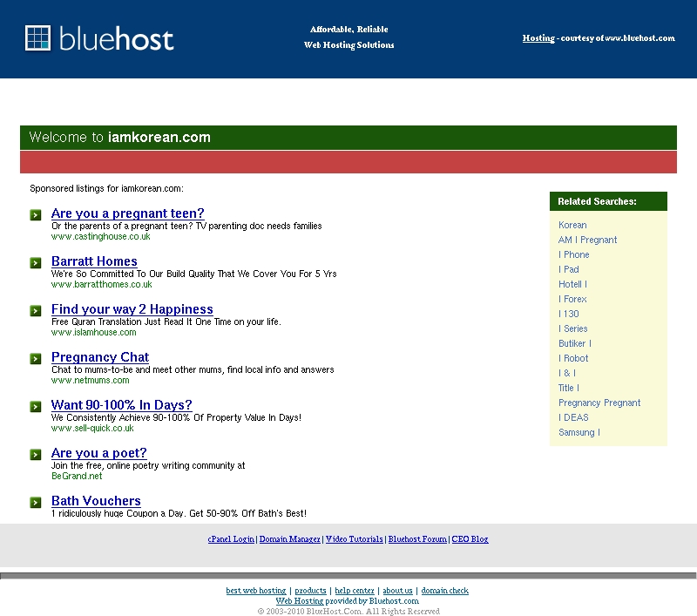Click arrow icon beside Barratt Homes listing
Viewport: 697px width, 616px height.
(36, 263)
